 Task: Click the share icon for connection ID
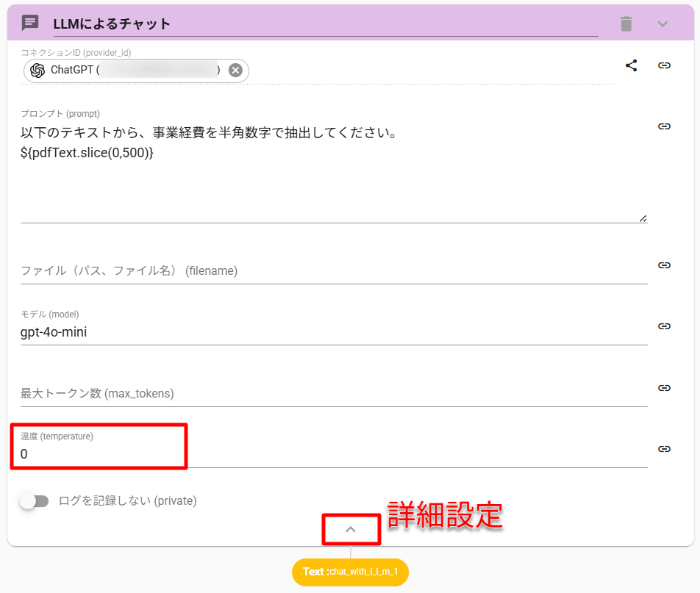631,65
